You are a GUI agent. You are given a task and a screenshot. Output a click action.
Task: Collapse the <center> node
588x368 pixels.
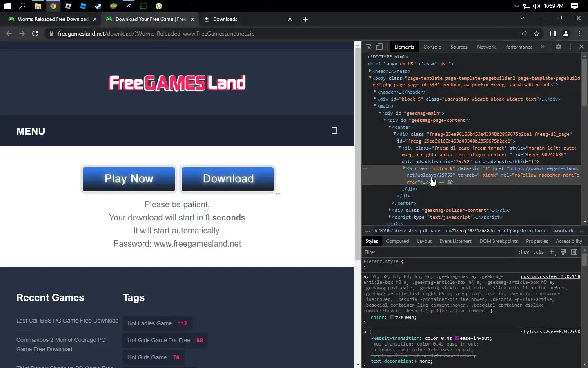pyautogui.click(x=390, y=127)
